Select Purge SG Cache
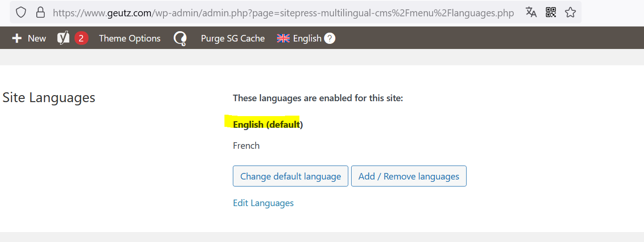 point(233,38)
